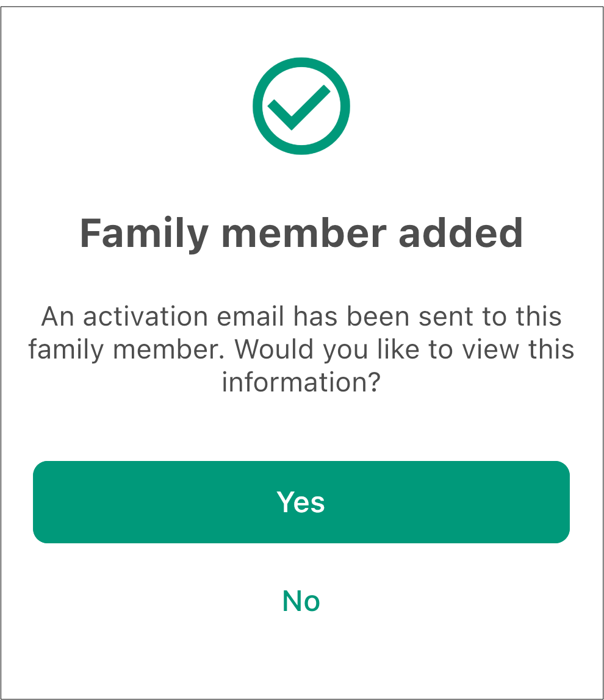604x700 pixels.
Task: Click the green No text option
Action: pyautogui.click(x=301, y=601)
